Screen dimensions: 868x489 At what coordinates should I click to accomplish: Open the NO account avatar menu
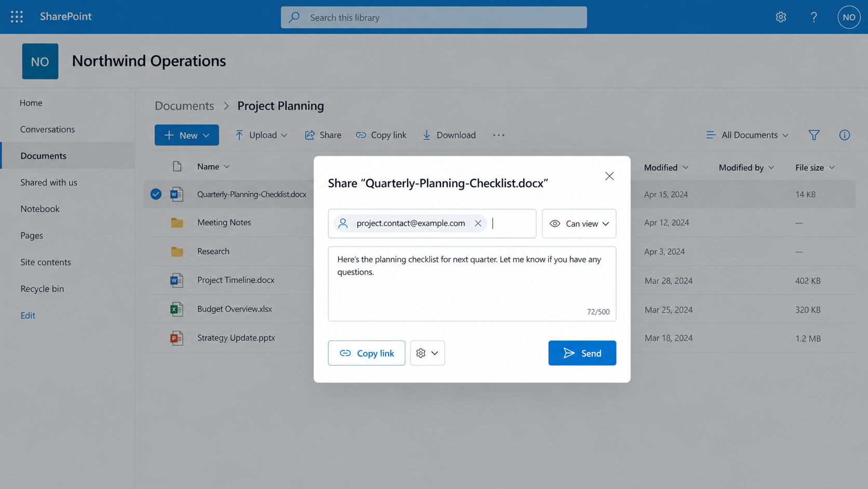tap(849, 17)
